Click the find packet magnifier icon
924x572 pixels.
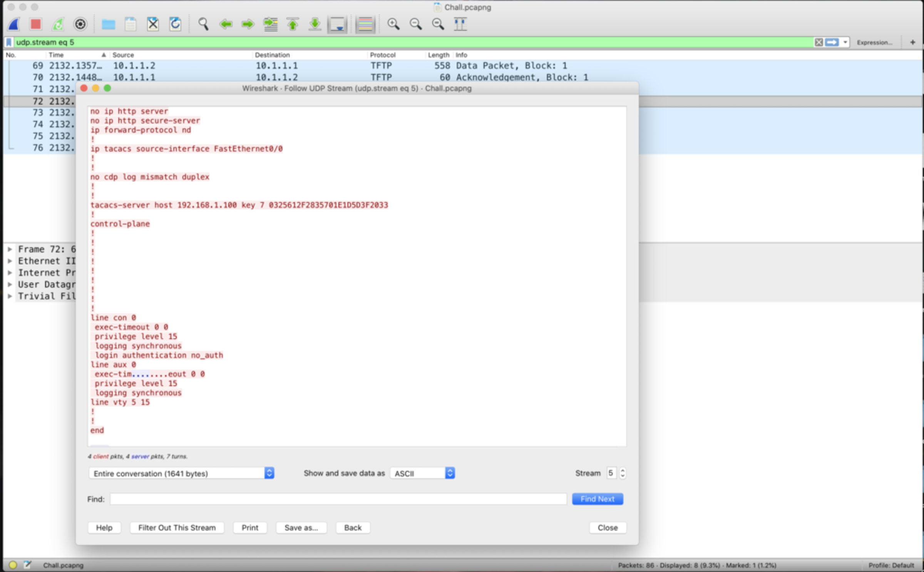(x=203, y=24)
